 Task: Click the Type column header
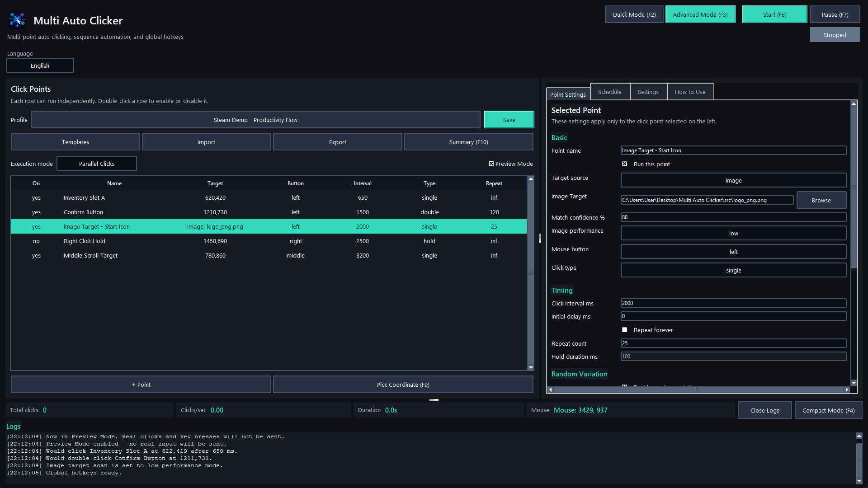(429, 183)
